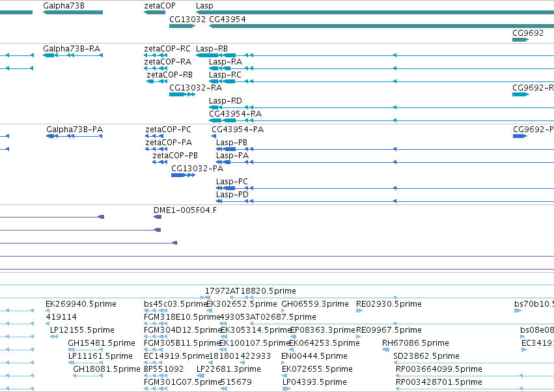Click the zetaCOP gene label

click(x=159, y=6)
